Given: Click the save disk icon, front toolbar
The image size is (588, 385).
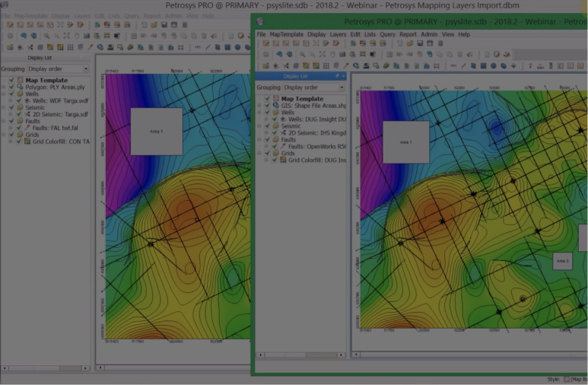Looking at the screenshot, I should 421,44.
